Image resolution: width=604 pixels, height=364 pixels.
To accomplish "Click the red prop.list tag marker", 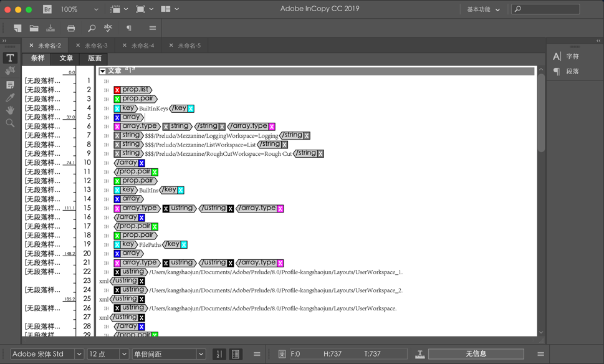I will tap(117, 90).
